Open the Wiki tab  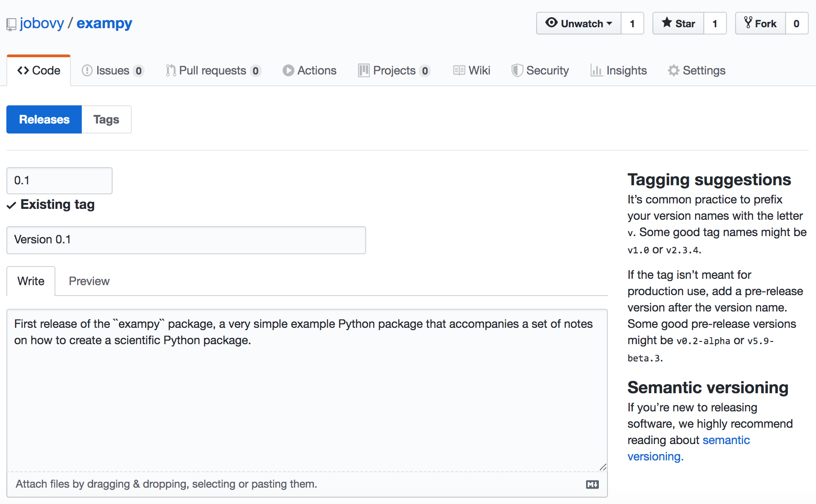coord(472,70)
